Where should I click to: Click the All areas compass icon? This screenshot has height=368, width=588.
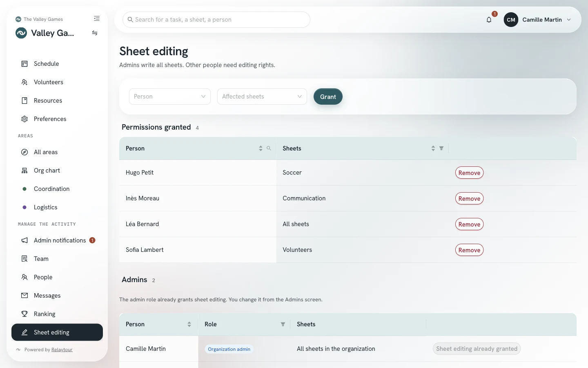tap(24, 152)
